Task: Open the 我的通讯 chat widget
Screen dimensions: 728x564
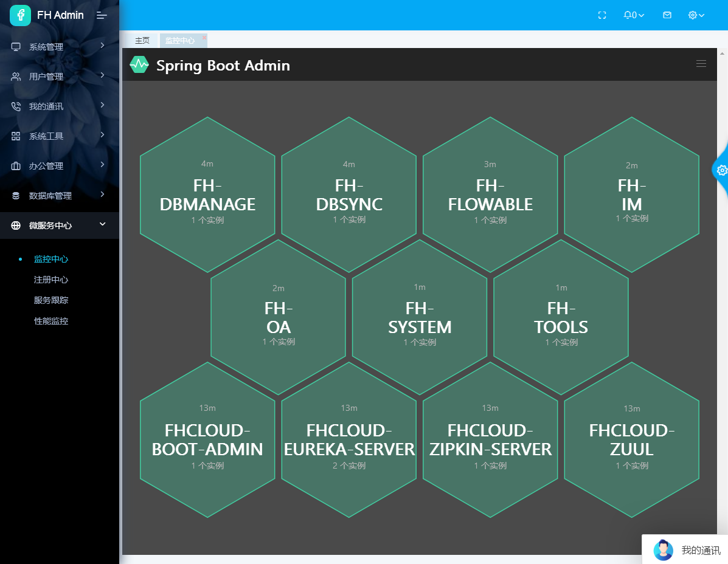Action: (685, 549)
